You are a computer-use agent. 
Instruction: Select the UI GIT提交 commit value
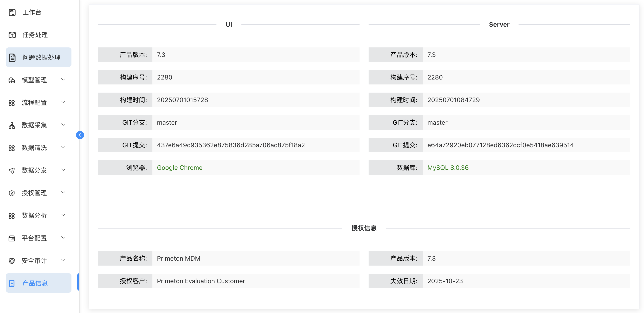click(x=231, y=145)
